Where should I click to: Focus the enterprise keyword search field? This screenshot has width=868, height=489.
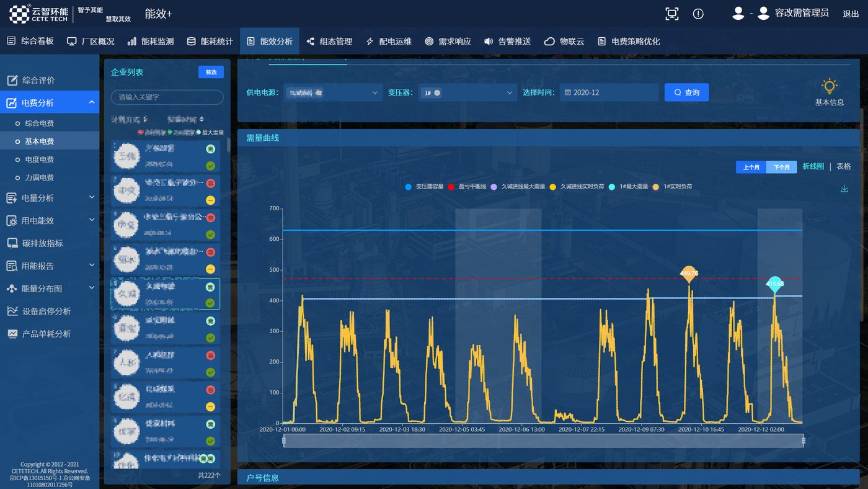[x=167, y=97]
